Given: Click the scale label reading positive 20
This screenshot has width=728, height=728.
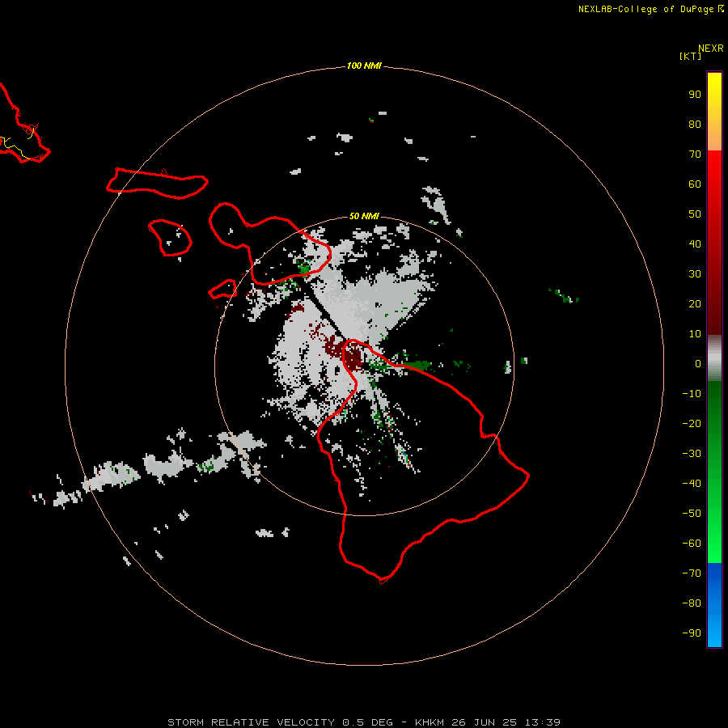Looking at the screenshot, I should [695, 303].
